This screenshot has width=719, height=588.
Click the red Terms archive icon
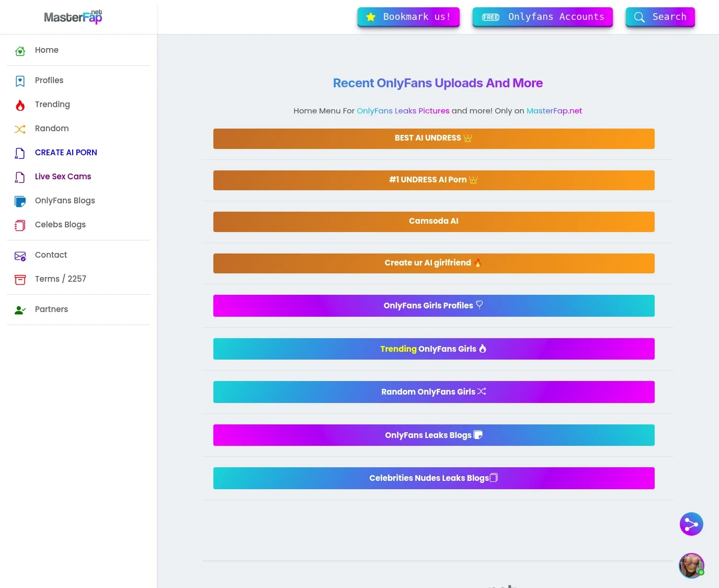pos(20,280)
